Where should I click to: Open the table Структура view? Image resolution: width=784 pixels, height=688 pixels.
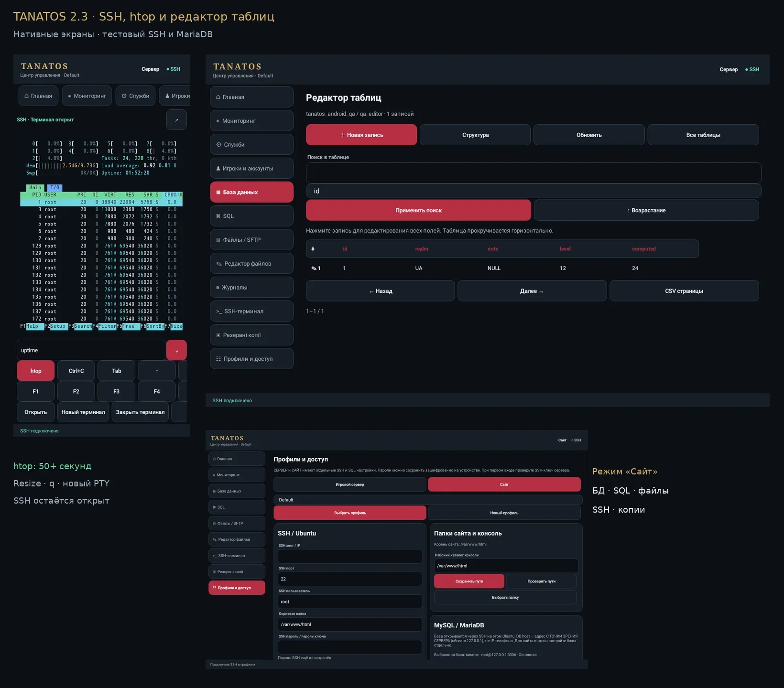(x=475, y=135)
